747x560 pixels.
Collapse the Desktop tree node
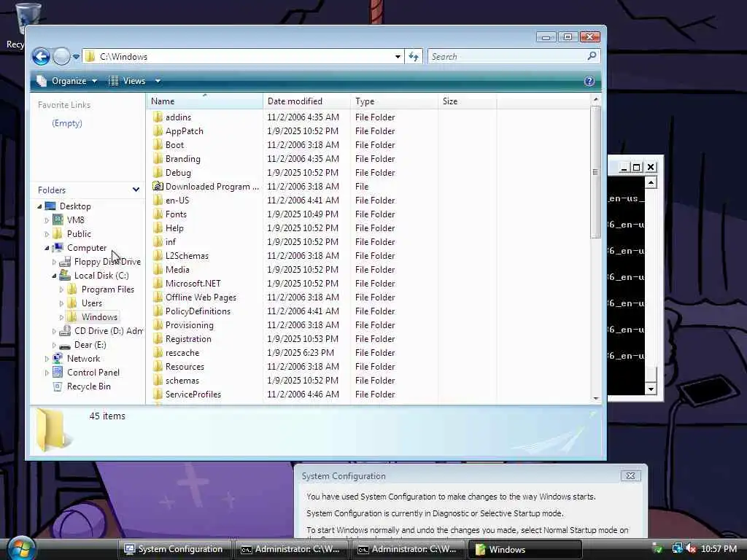tap(39, 206)
